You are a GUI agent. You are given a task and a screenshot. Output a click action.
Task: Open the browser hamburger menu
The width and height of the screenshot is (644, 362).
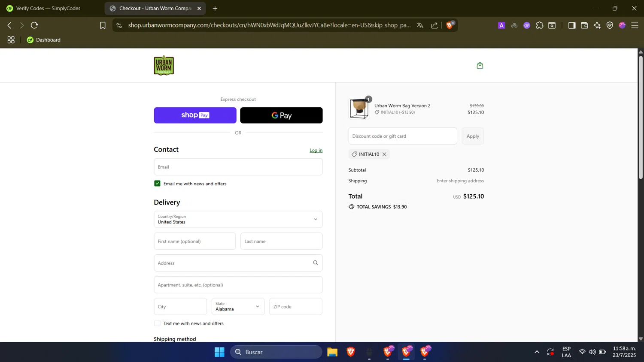[x=635, y=26]
